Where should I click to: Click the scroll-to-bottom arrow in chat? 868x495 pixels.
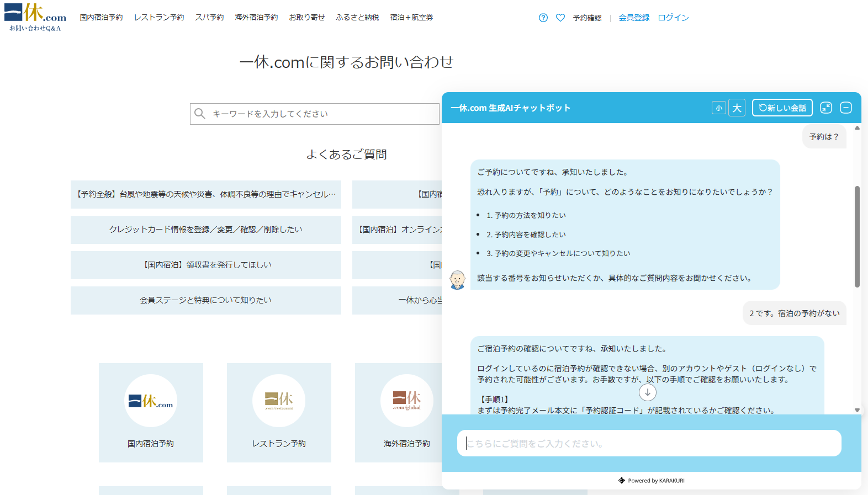tap(648, 392)
